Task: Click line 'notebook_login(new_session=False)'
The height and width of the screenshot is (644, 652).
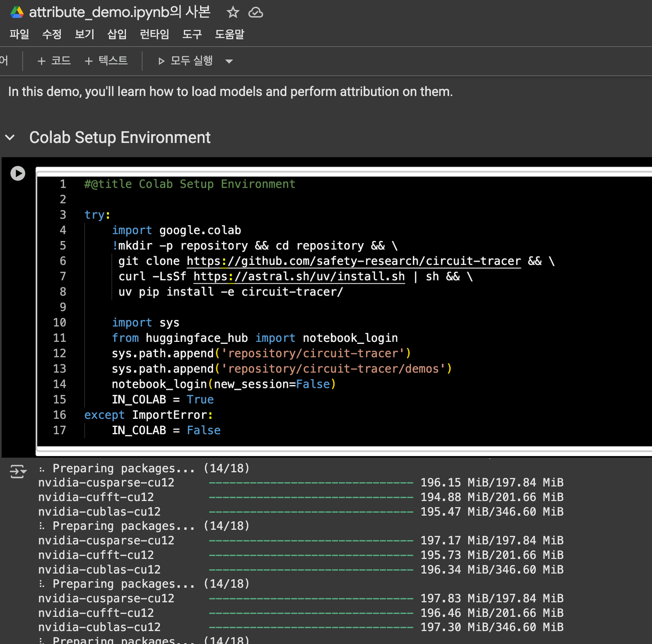Action: click(x=224, y=384)
